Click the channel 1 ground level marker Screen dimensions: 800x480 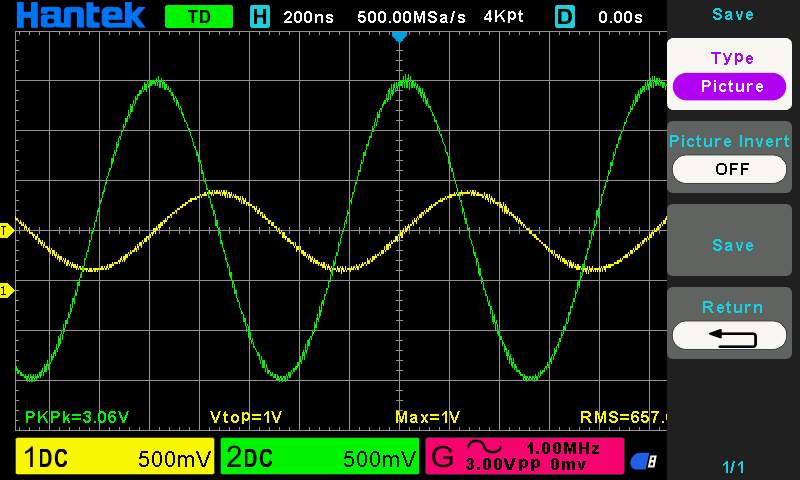(6, 291)
